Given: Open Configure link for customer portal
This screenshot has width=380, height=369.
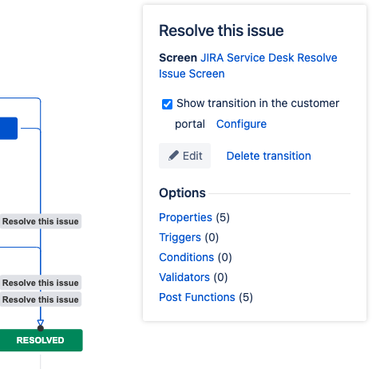Looking at the screenshot, I should coord(241,124).
